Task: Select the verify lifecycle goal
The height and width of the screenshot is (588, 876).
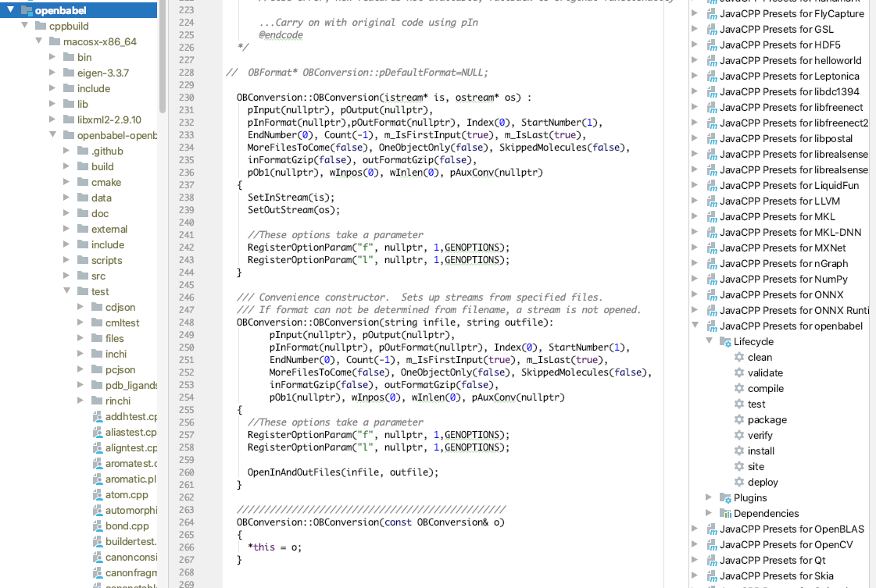Action: click(760, 436)
